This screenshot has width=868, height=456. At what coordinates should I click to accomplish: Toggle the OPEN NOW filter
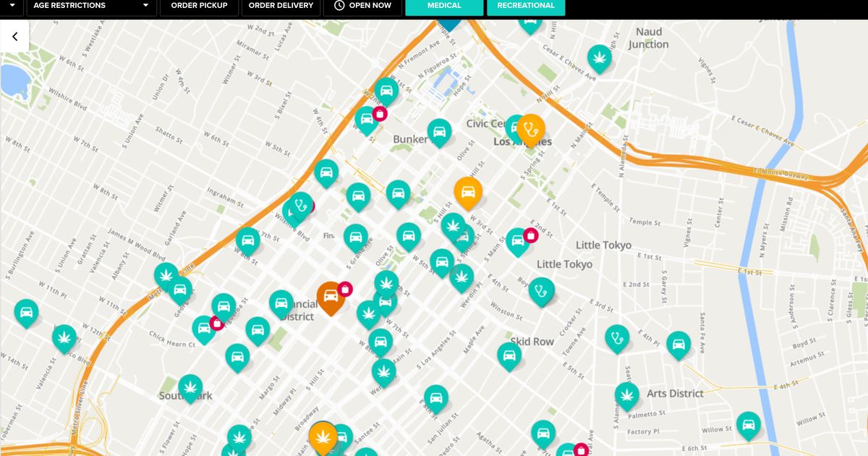(362, 5)
